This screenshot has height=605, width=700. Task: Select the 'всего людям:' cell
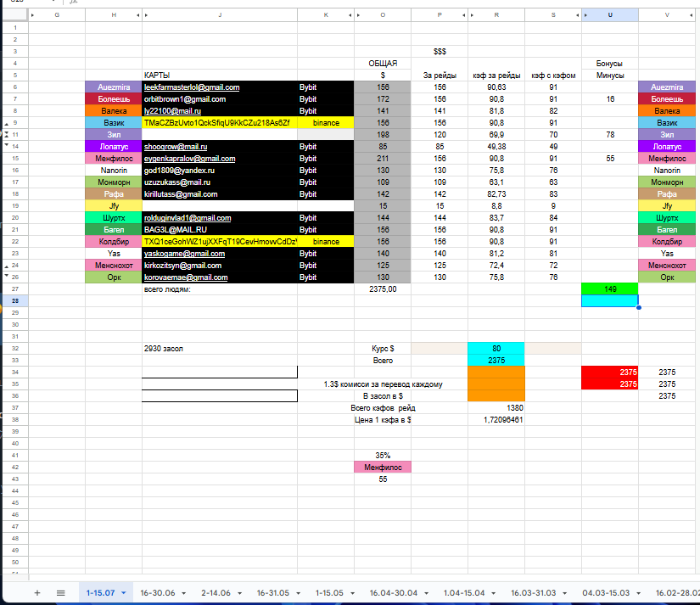pyautogui.click(x=220, y=288)
